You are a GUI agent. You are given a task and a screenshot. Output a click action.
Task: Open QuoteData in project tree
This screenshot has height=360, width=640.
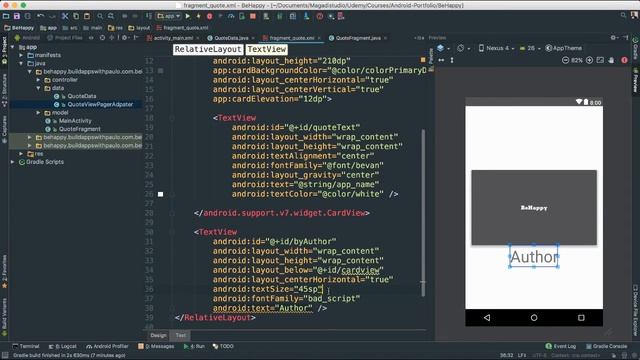pyautogui.click(x=82, y=96)
